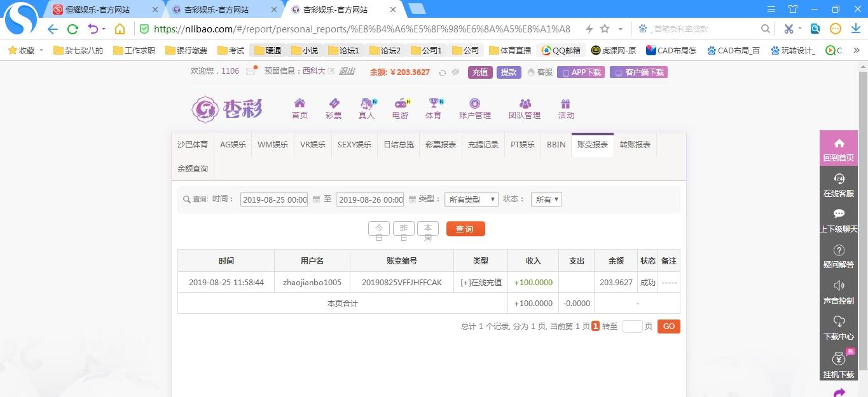Viewport: 868px width, 397px height.
Task: Toggle the balance visibility eye icon
Action: click(x=455, y=72)
